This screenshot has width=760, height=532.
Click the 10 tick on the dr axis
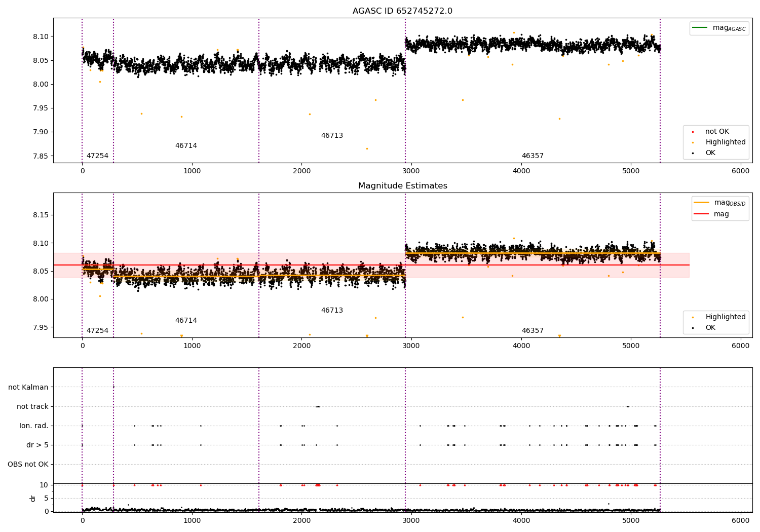[44, 485]
